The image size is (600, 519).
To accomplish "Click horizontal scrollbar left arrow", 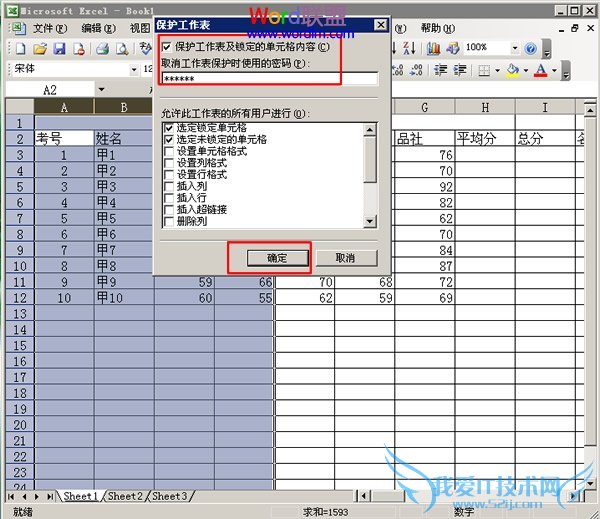I will click(364, 496).
